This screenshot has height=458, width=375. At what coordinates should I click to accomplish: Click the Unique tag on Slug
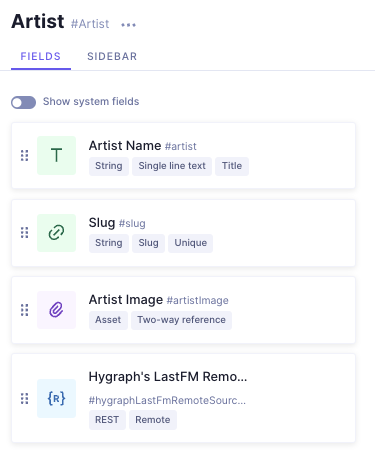point(191,243)
